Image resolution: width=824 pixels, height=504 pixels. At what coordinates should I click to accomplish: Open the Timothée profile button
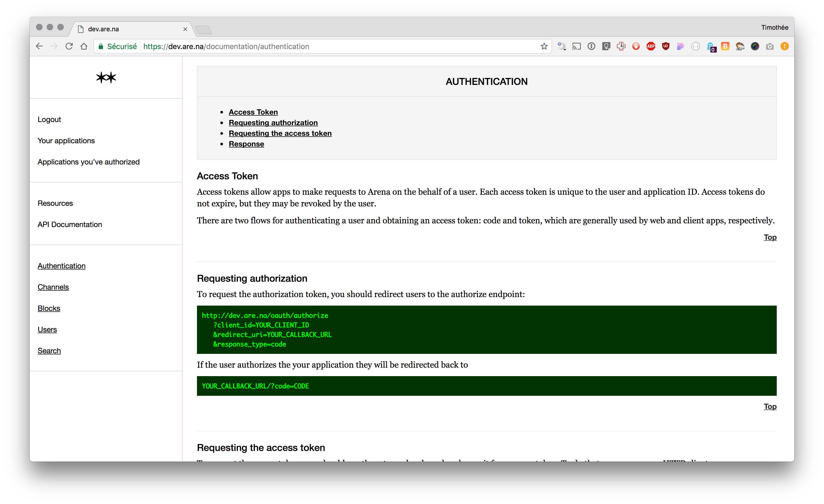coord(775,27)
